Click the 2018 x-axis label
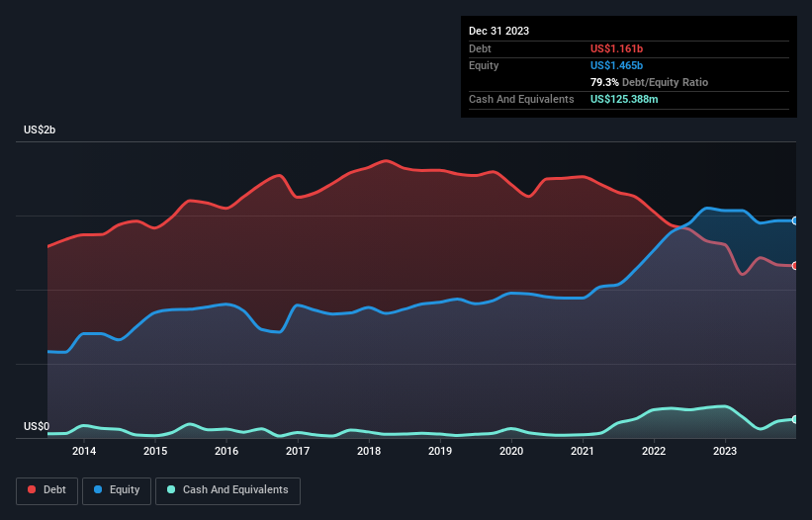812x520 pixels. [369, 451]
